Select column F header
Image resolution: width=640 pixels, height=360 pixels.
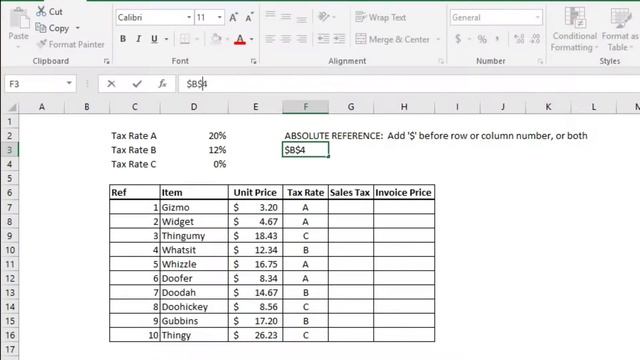[305, 107]
